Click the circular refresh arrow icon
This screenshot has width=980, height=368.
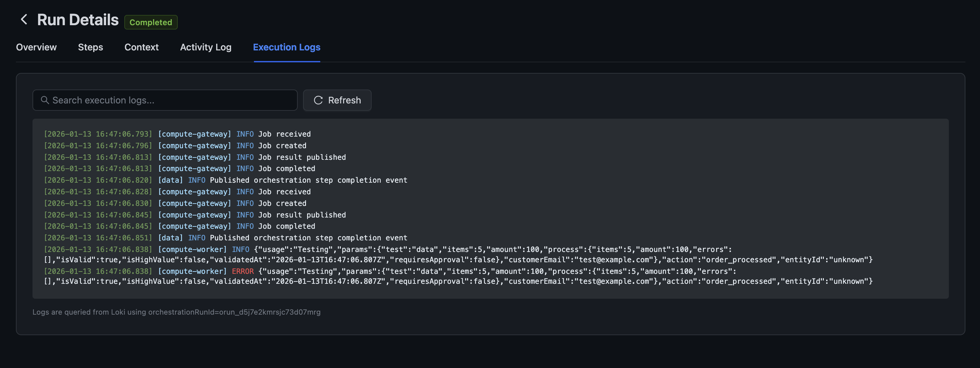tap(318, 100)
